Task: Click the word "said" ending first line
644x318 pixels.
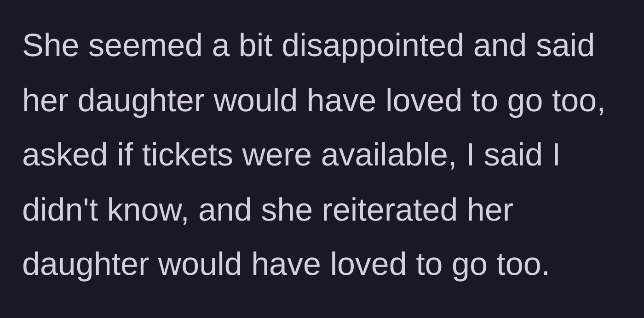Action: pyautogui.click(x=565, y=45)
